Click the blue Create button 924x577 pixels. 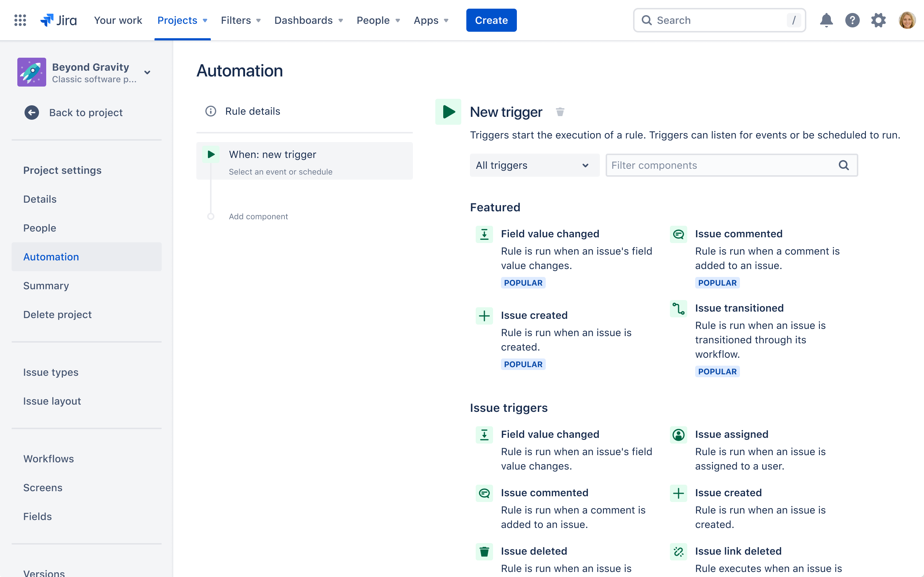coord(491,20)
